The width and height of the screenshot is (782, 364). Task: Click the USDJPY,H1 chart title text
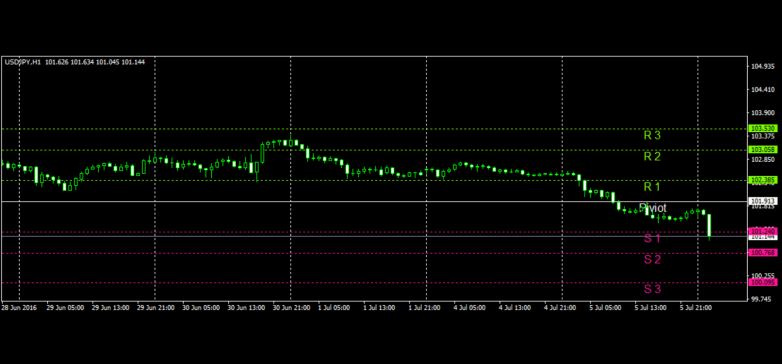[23, 62]
